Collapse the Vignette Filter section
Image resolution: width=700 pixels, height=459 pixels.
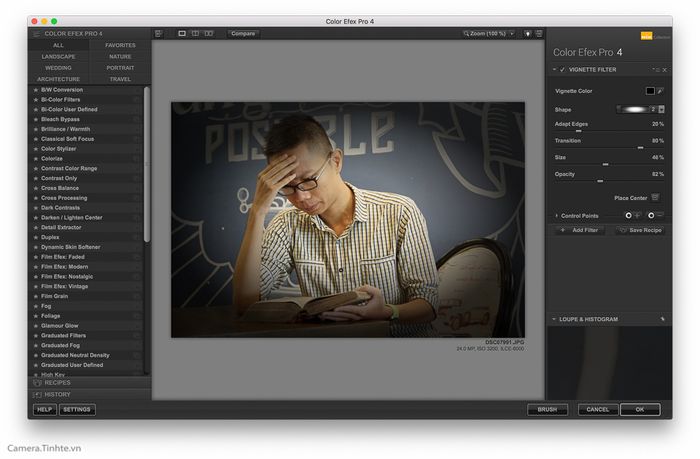coord(554,70)
